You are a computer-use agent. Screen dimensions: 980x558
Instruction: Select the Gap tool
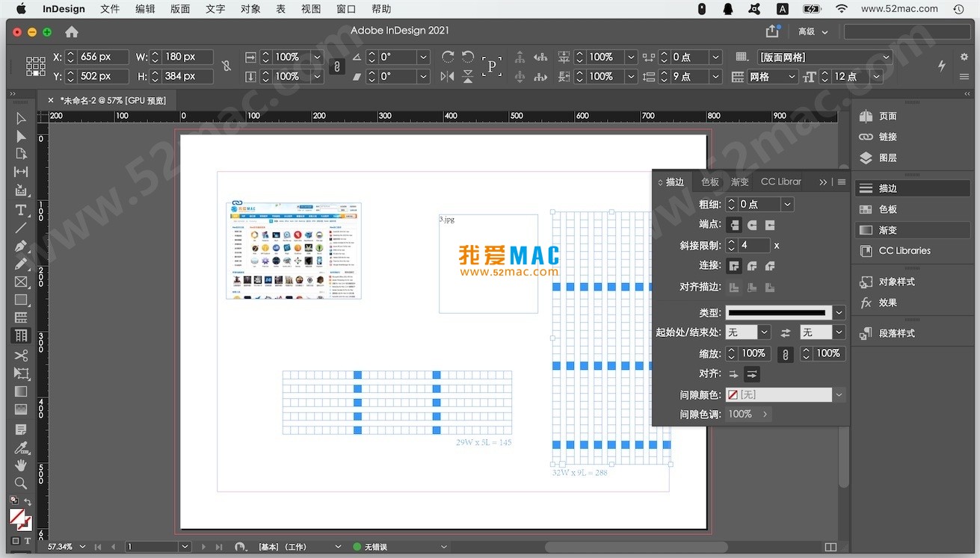21,172
